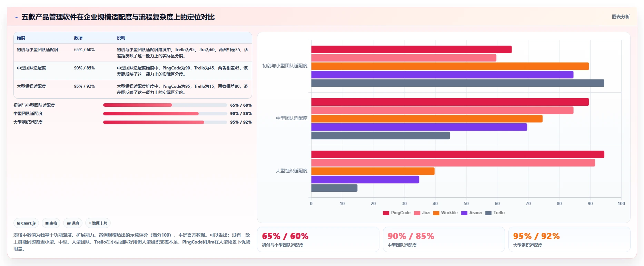Click the 中型团队适配度 progress bar

coord(165,114)
